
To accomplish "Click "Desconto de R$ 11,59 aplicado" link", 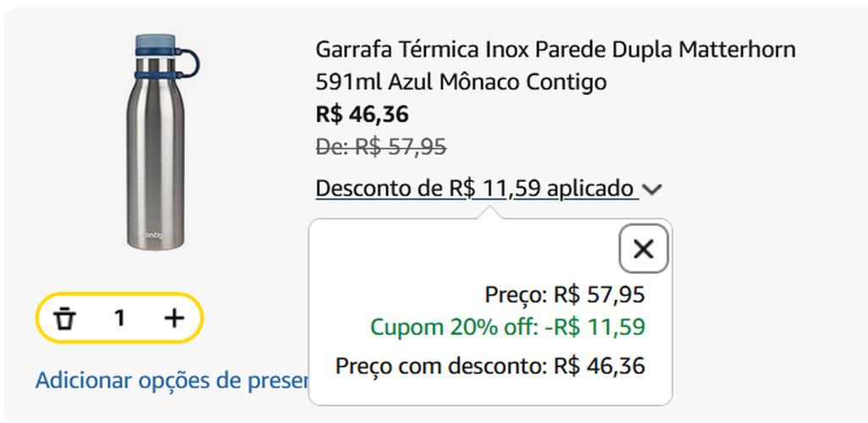I will pos(474,188).
